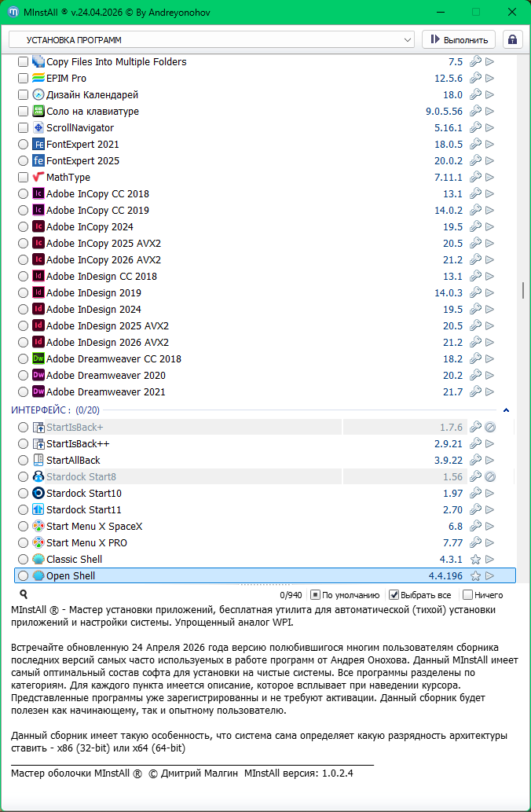Select the FontExpert 2025 radio button
This screenshot has height=812, width=531.
[x=23, y=161]
